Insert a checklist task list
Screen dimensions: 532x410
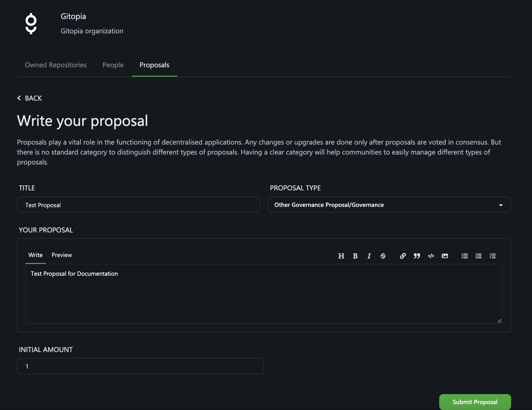pyautogui.click(x=492, y=256)
